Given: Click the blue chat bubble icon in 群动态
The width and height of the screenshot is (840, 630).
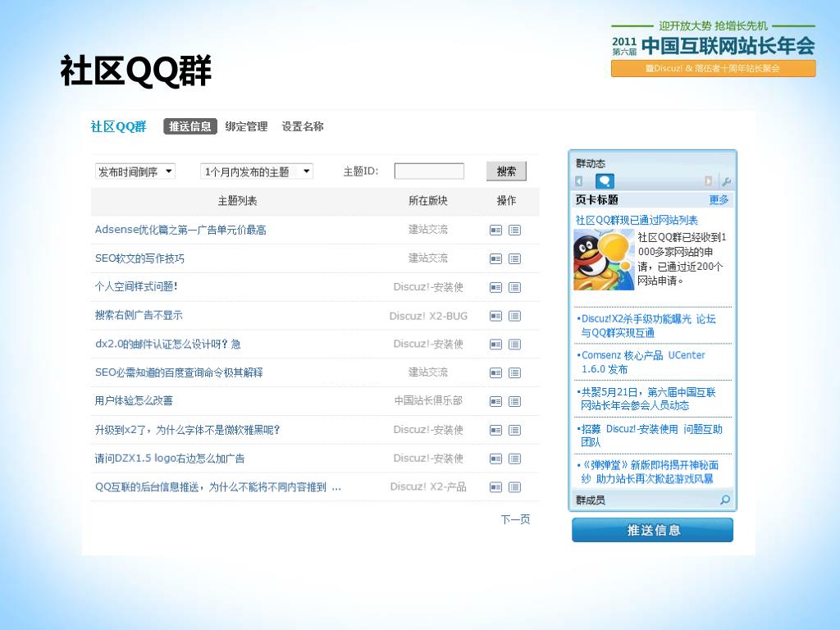Looking at the screenshot, I should (x=605, y=181).
